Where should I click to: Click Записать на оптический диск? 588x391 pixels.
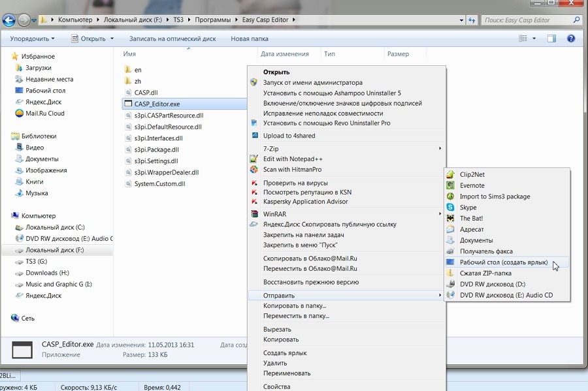click(x=172, y=39)
